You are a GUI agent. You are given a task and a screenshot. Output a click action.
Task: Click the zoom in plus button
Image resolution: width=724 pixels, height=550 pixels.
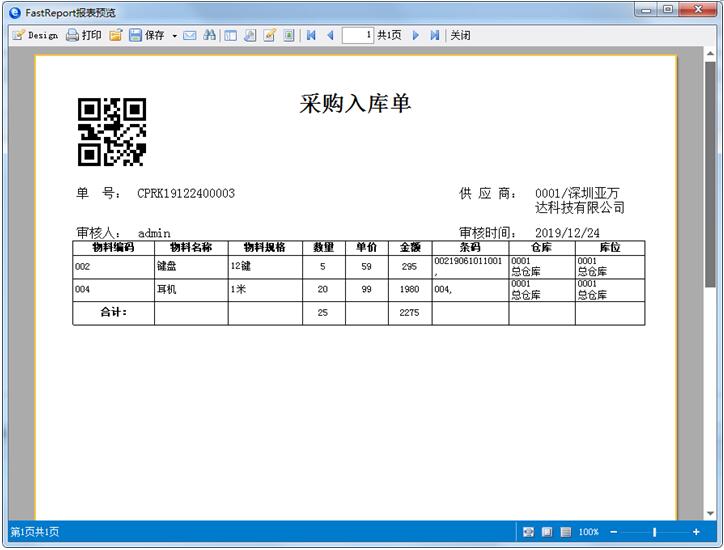pos(696,532)
